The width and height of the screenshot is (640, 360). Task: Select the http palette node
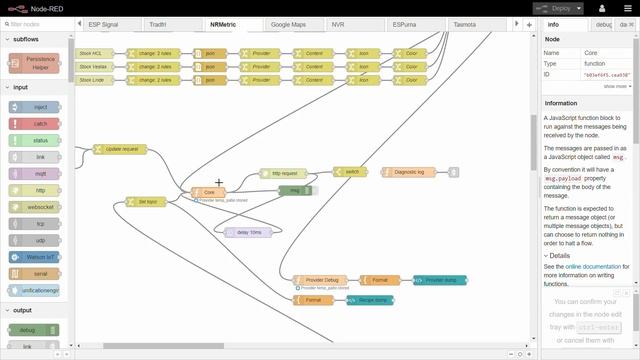tap(34, 191)
